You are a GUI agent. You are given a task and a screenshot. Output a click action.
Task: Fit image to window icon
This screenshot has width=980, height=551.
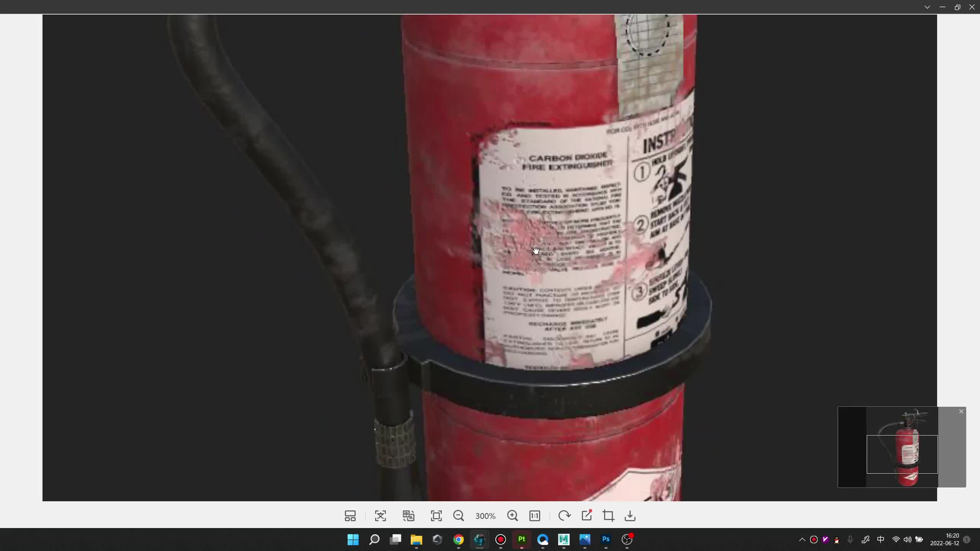point(436,516)
